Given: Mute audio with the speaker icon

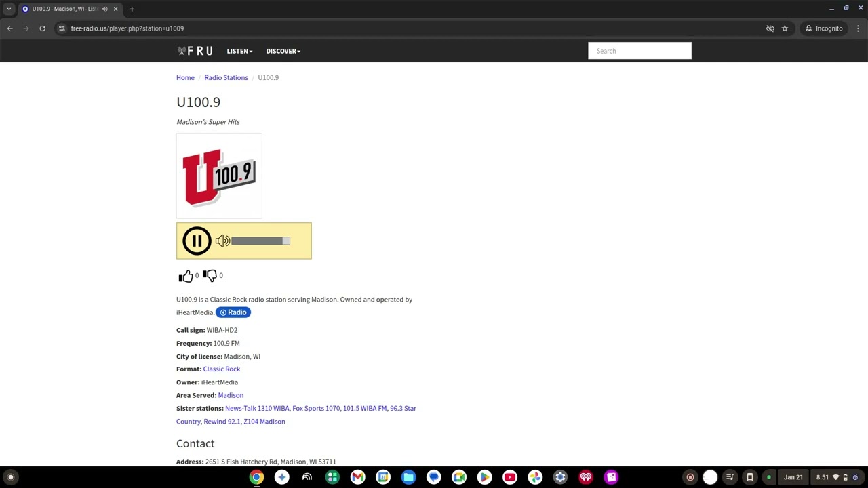Looking at the screenshot, I should click(222, 241).
